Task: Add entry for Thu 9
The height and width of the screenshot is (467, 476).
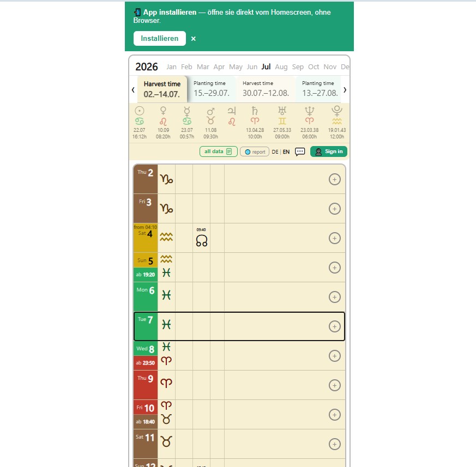Action: tap(335, 385)
